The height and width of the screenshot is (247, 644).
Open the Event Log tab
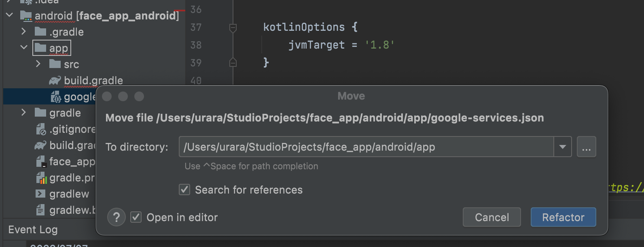click(33, 230)
